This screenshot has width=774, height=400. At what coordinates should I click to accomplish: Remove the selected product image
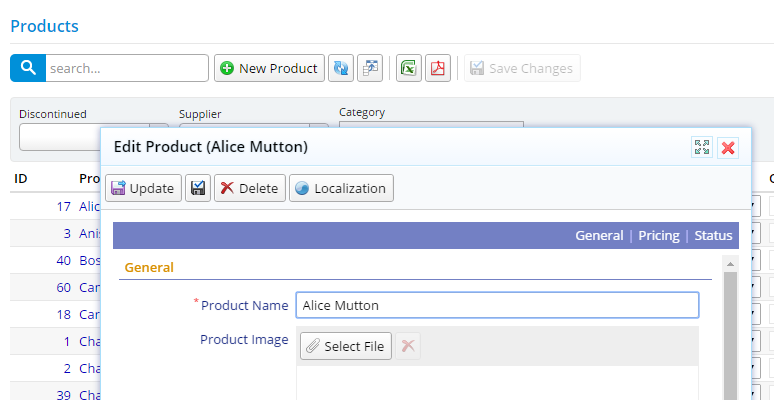(408, 346)
